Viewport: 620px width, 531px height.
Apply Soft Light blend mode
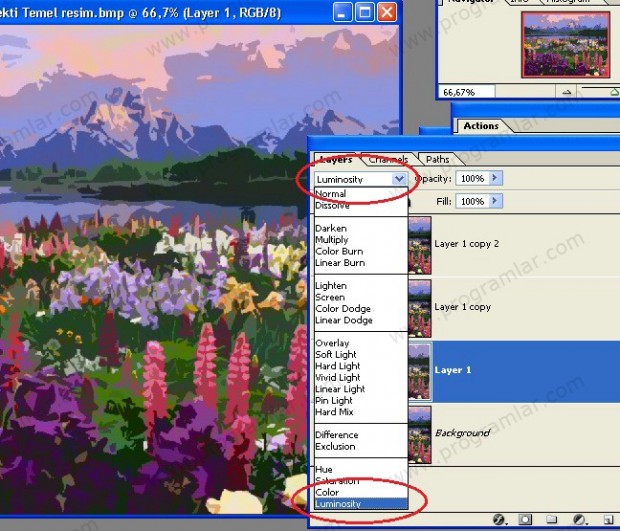tap(336, 354)
